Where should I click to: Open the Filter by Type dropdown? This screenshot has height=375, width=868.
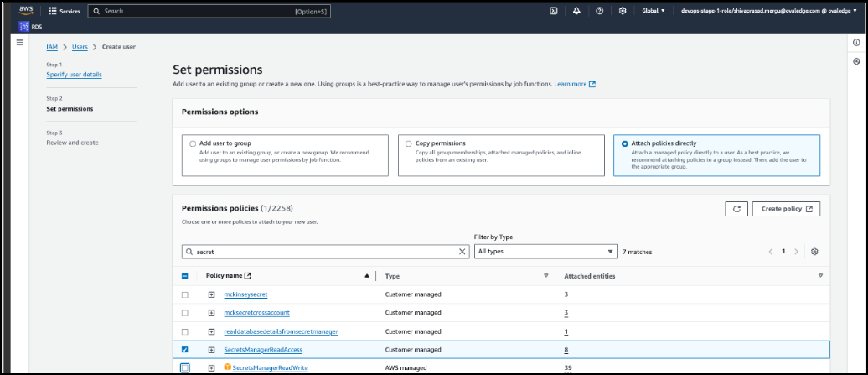[545, 252]
